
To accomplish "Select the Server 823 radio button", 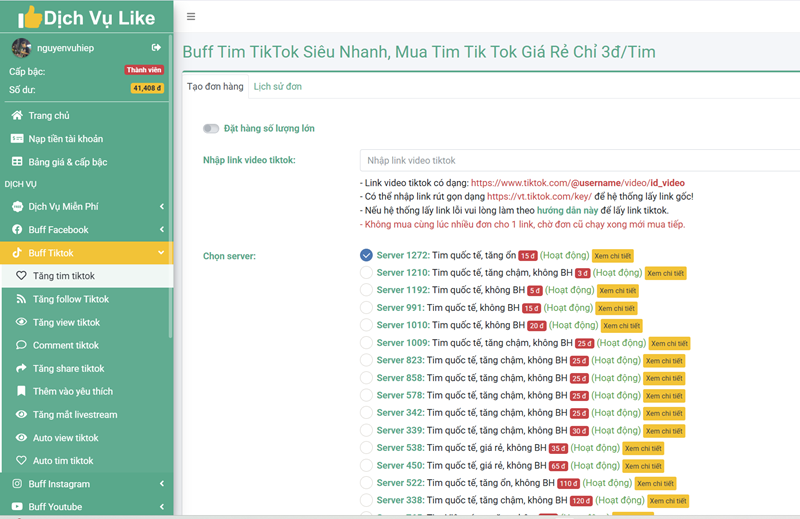I will click(x=366, y=360).
